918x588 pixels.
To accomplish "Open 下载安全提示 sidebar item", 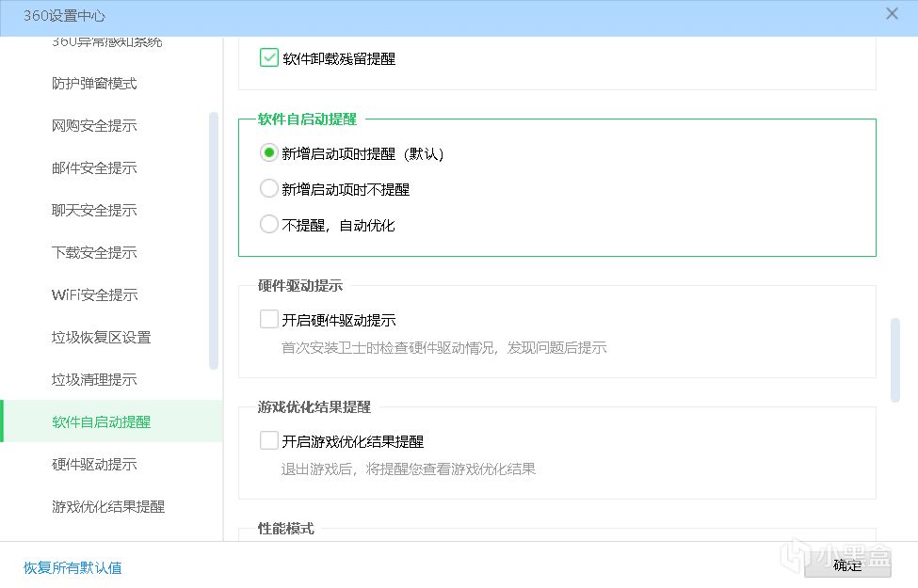I will (94, 253).
